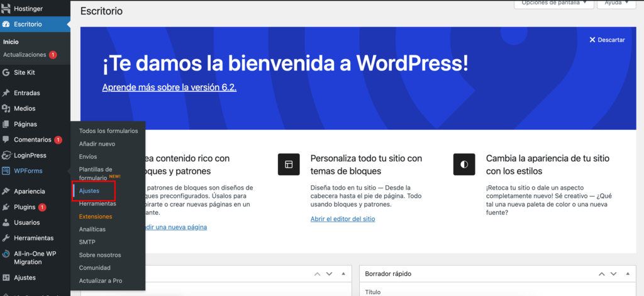Click the block themes layout icon
This screenshot has height=296, width=644.
(289, 164)
